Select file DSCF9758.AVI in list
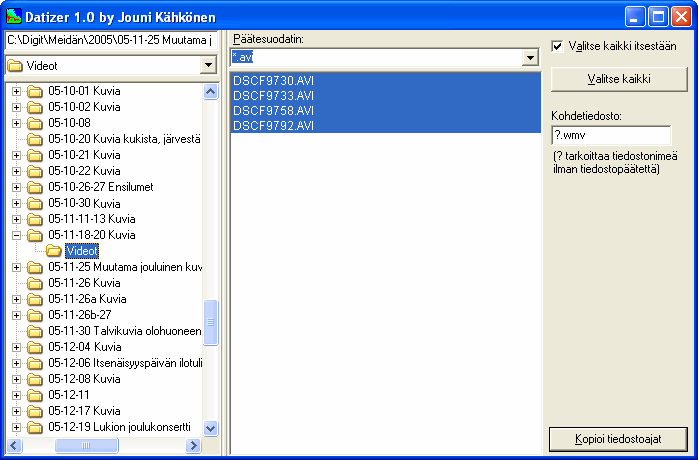The width and height of the screenshot is (698, 460). (386, 110)
